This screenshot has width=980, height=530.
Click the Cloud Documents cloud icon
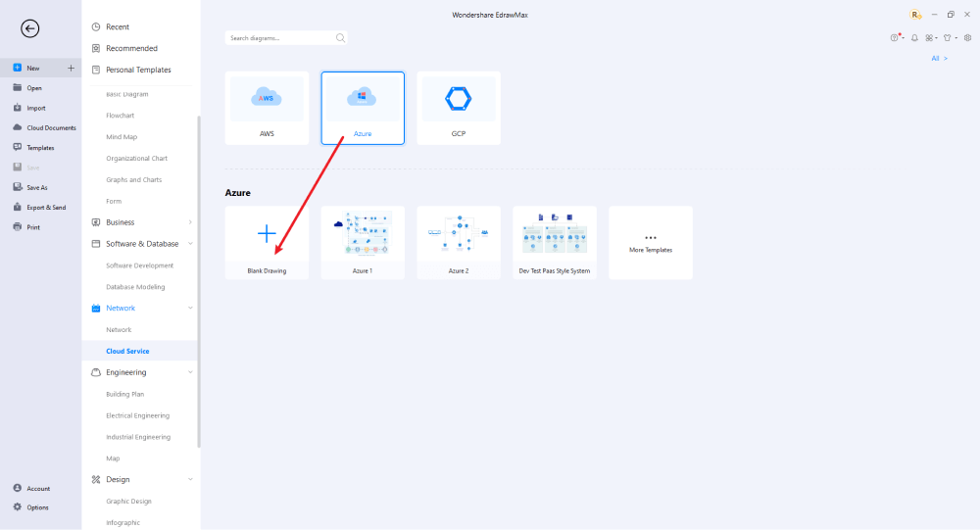(18, 127)
